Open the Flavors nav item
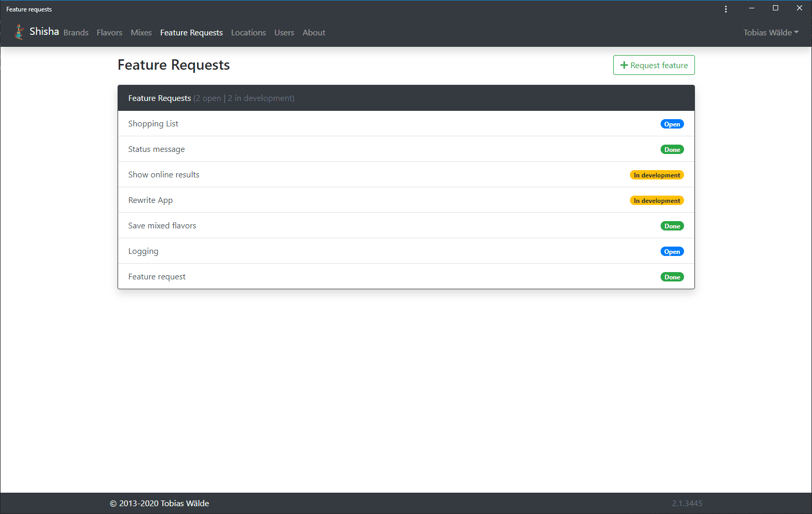 point(109,32)
